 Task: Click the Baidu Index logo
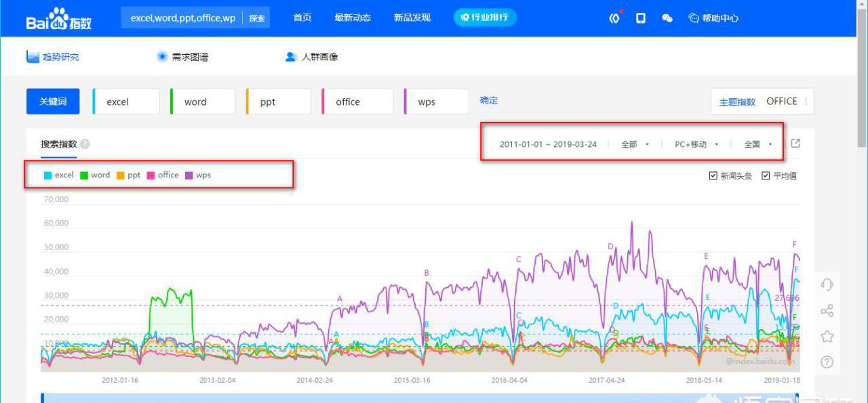(x=58, y=18)
